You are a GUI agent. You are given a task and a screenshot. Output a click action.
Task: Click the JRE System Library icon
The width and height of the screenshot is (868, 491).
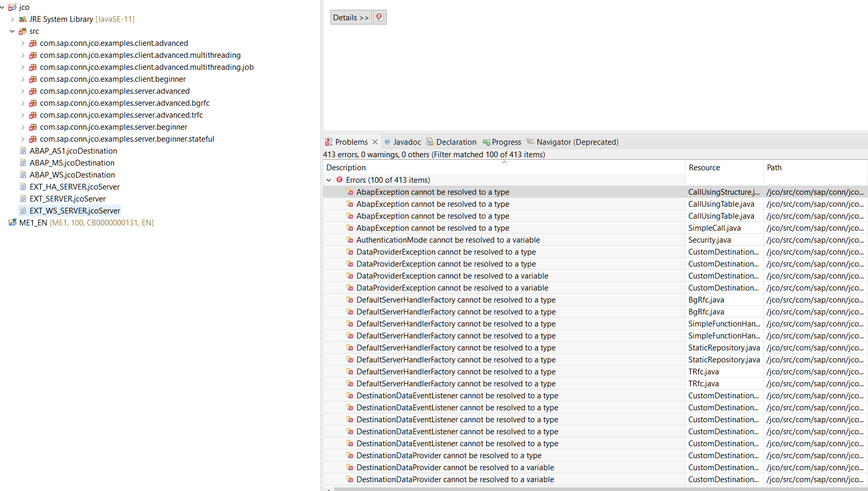(x=23, y=19)
